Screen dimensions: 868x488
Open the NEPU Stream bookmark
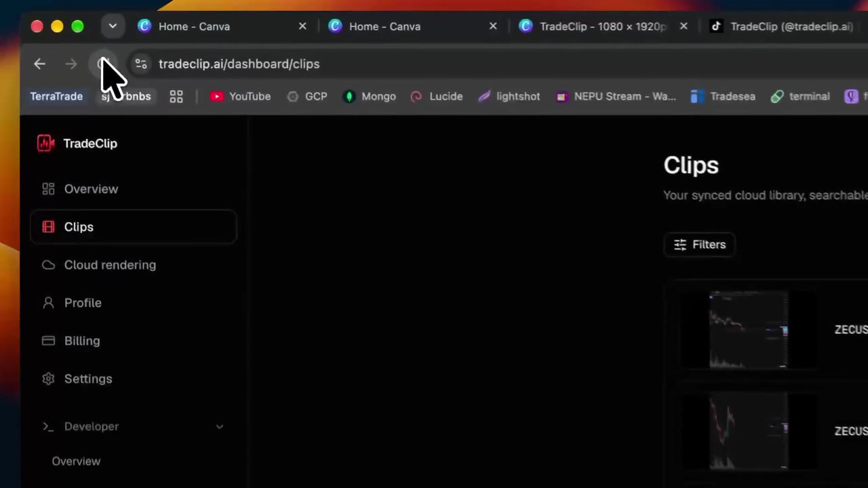[x=616, y=96]
